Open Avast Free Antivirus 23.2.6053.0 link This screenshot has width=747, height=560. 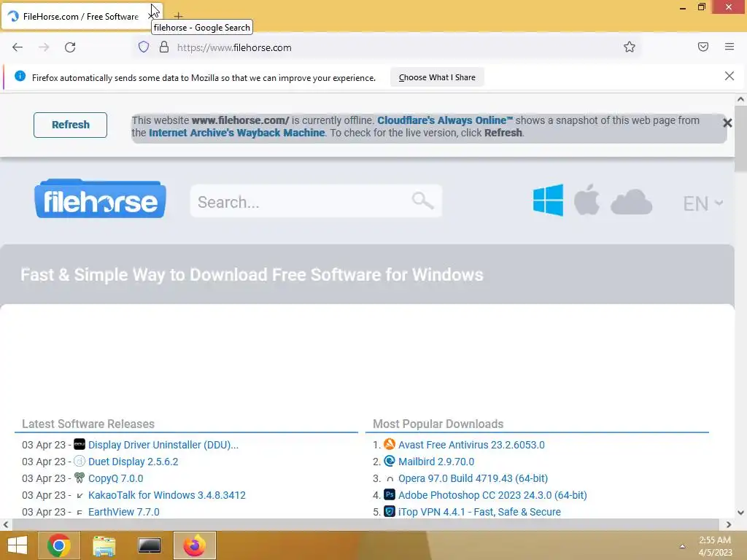point(471,445)
